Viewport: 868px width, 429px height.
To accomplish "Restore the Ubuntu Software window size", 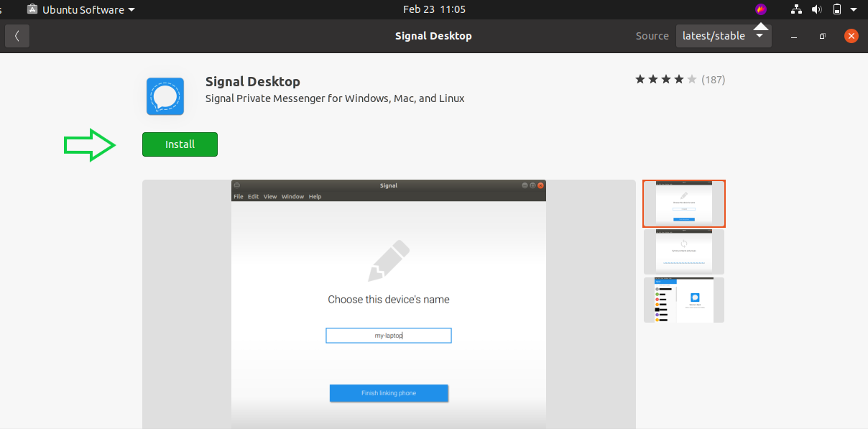I will coord(823,36).
